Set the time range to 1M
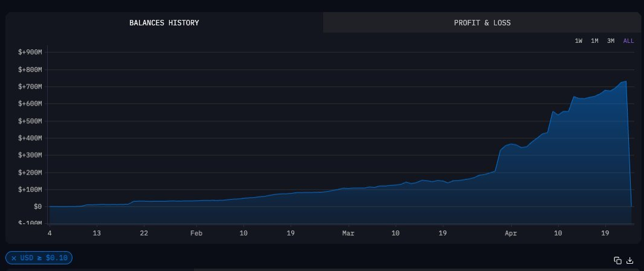Screen dimensions: 644x271 pos(594,40)
